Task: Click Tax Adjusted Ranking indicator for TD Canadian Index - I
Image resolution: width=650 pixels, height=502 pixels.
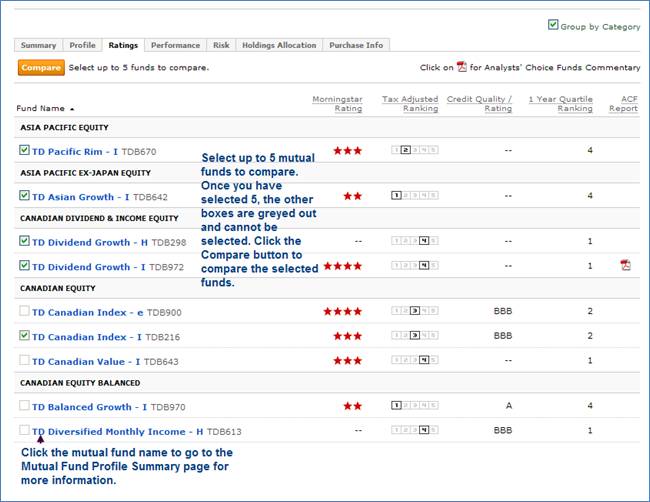Action: (415, 335)
